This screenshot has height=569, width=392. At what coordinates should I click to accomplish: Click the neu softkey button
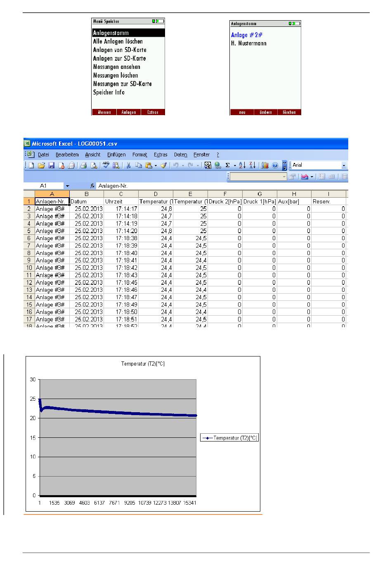pos(242,112)
